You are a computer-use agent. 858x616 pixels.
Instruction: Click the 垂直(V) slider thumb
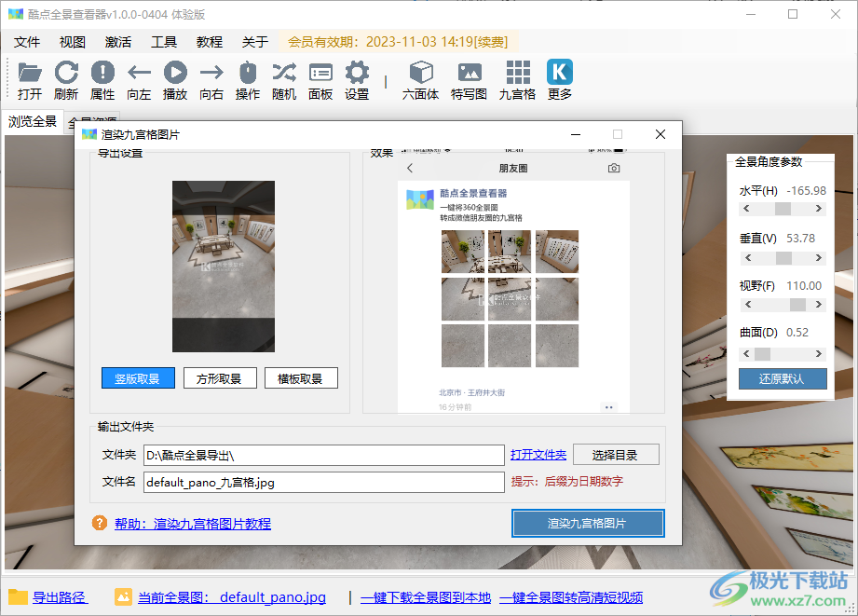point(783,257)
